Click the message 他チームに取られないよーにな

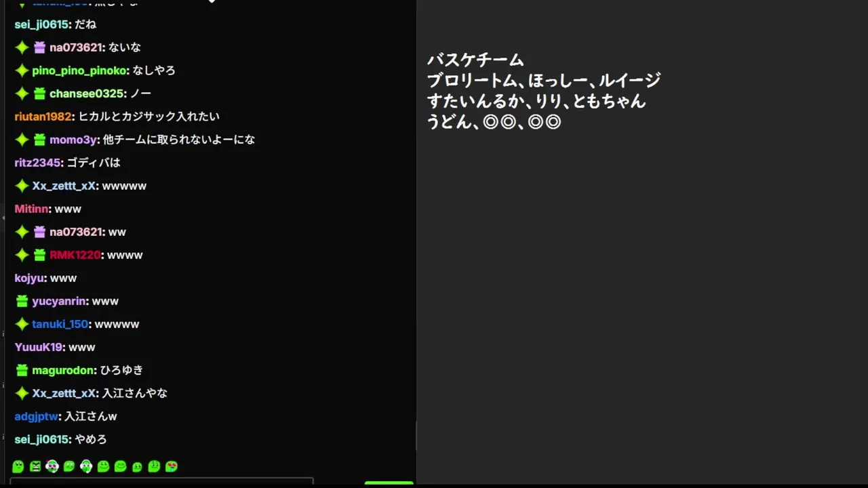pyautogui.click(x=179, y=140)
